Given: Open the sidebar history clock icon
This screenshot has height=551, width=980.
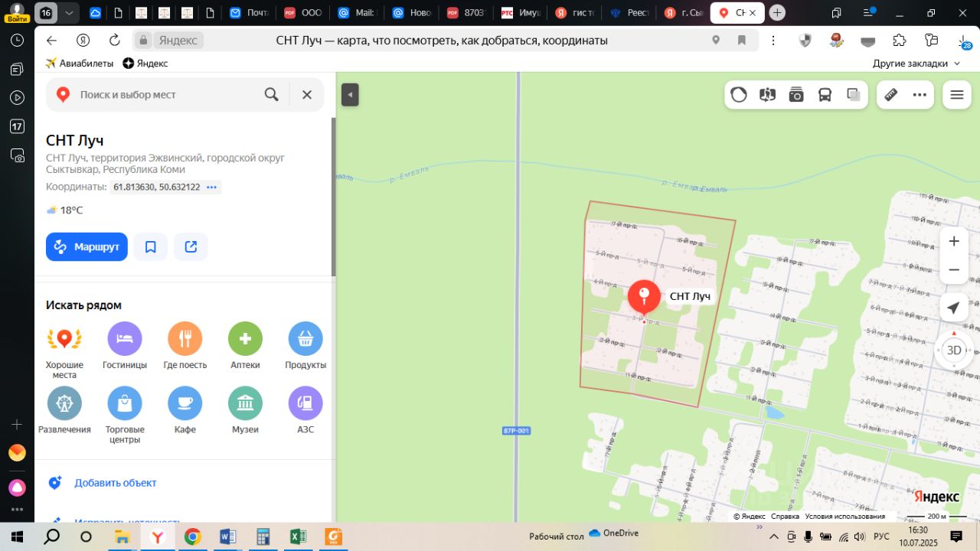Looking at the screenshot, I should (x=17, y=41).
